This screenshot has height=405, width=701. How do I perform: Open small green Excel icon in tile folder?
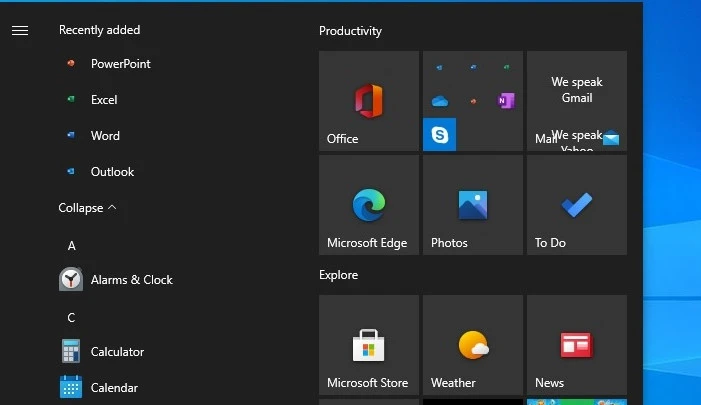[506, 68]
